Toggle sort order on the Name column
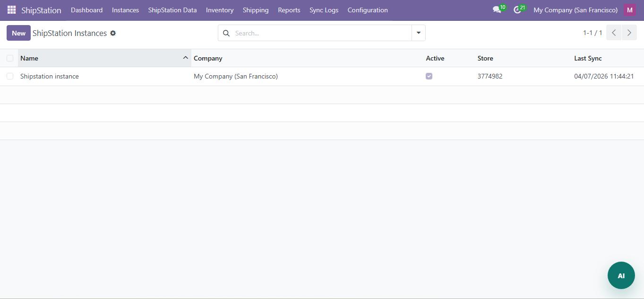 (x=29, y=58)
